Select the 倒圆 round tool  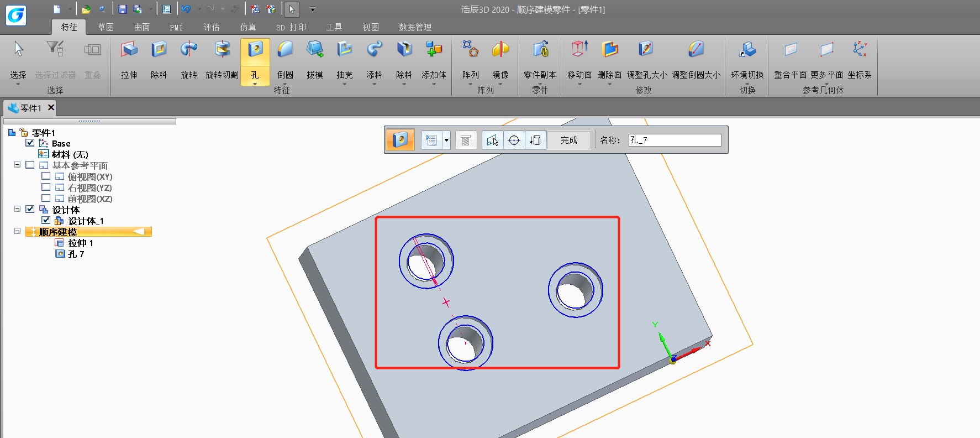[285, 60]
